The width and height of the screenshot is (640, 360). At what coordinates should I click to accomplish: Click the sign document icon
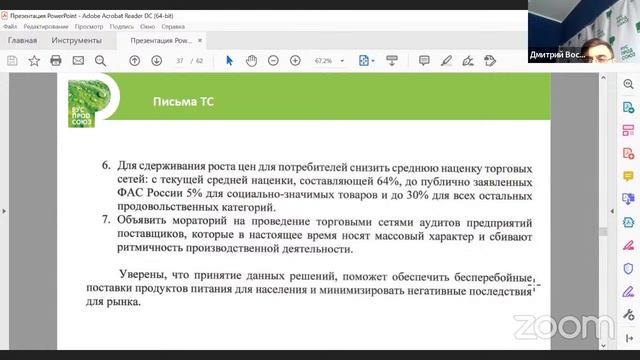click(x=468, y=61)
